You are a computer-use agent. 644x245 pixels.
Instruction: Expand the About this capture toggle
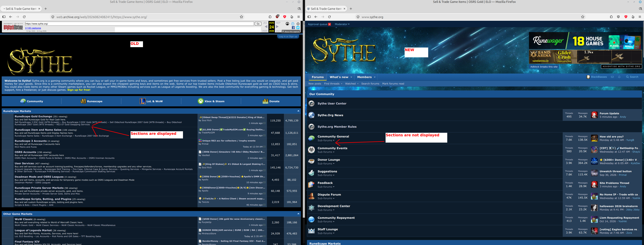(291, 32)
